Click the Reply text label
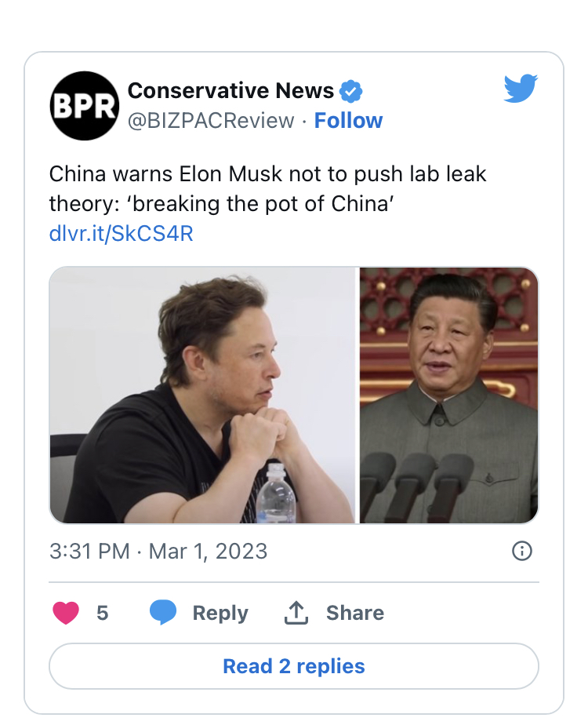Viewport: 588px width, 725px height. (220, 613)
